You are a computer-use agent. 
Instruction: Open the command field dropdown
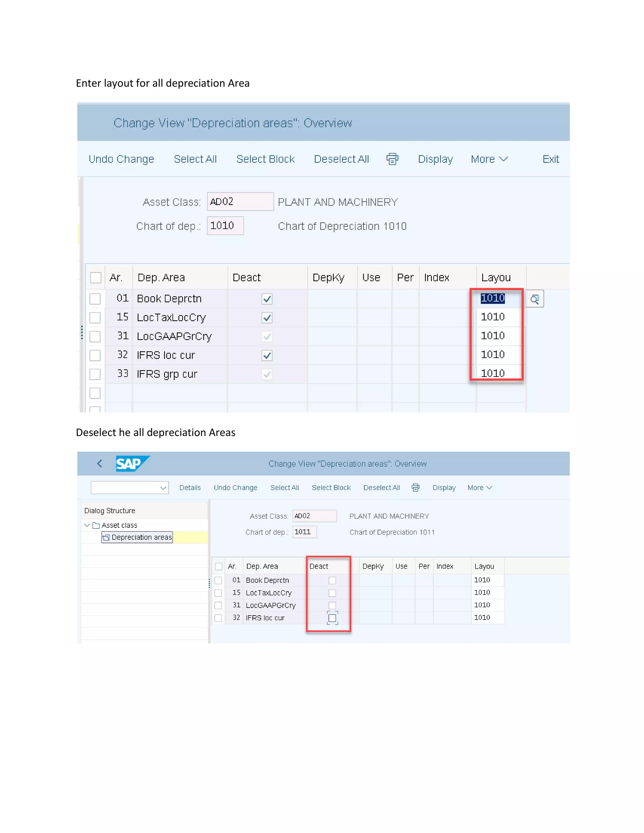(163, 488)
